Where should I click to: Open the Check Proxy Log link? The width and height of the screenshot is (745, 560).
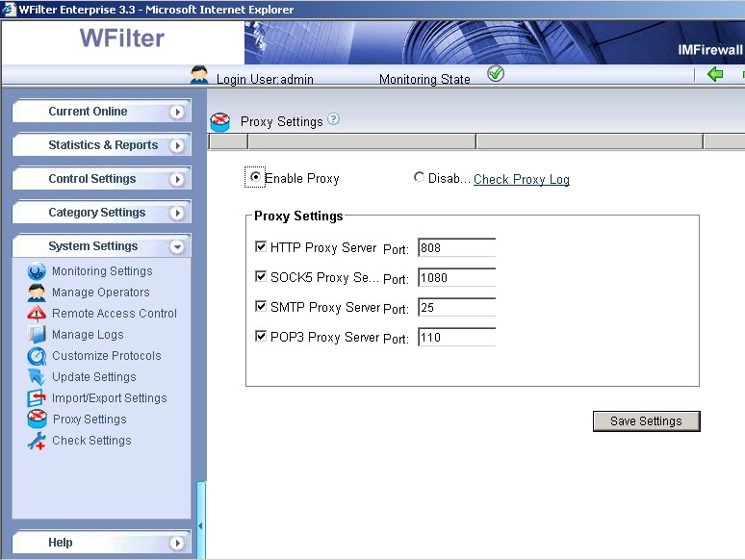pos(522,179)
